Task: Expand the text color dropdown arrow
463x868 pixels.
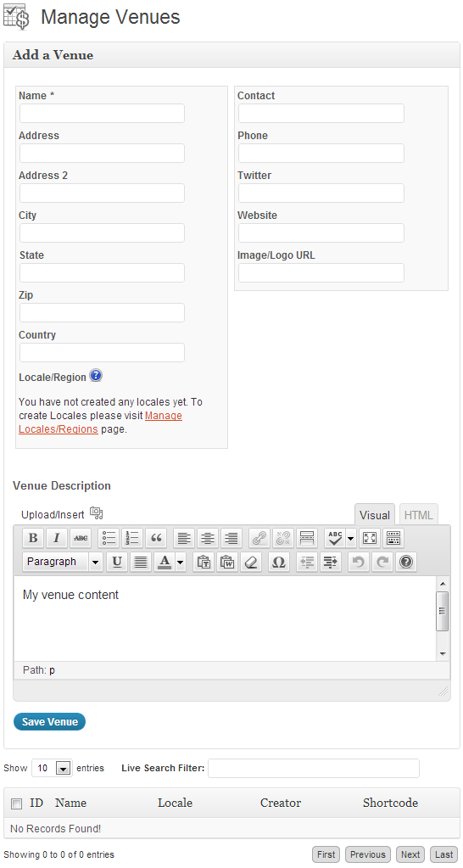Action: click(181, 562)
